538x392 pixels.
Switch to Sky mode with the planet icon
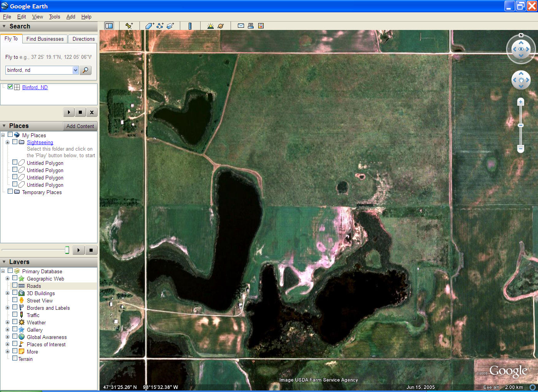(x=221, y=26)
